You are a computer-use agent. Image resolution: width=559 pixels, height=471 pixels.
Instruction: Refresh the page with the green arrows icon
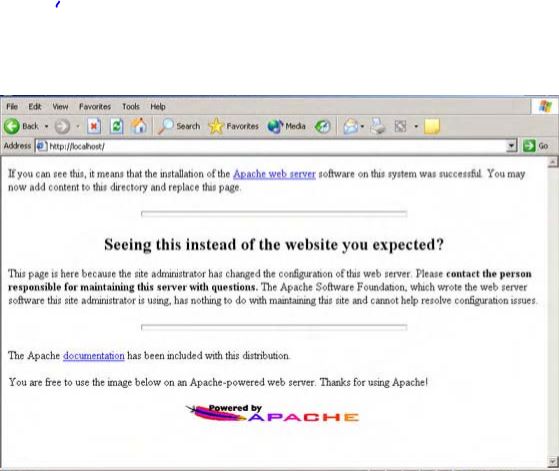click(x=116, y=126)
